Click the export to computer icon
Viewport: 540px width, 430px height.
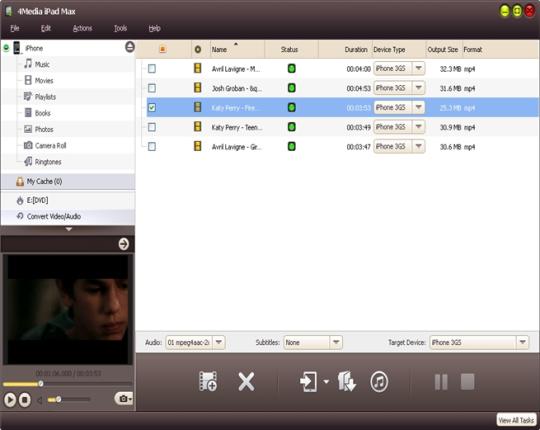(x=346, y=381)
